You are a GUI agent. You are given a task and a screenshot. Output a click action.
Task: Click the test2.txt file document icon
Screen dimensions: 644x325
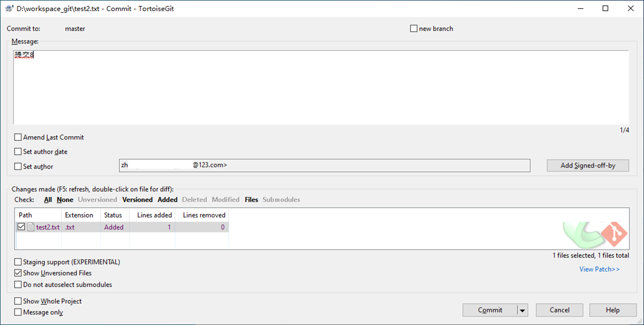31,227
